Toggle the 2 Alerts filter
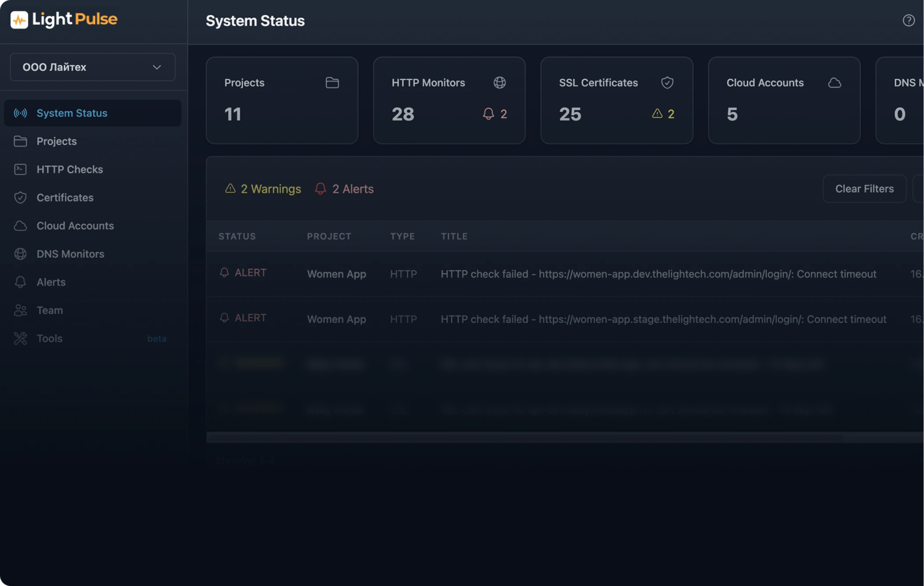Screen dimensions: 924x586 344,189
